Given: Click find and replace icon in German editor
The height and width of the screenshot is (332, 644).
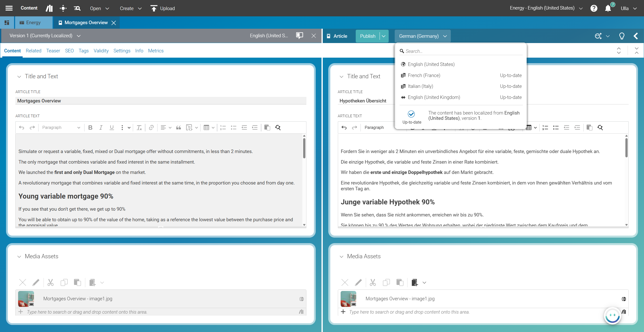Looking at the screenshot, I should coord(600,128).
